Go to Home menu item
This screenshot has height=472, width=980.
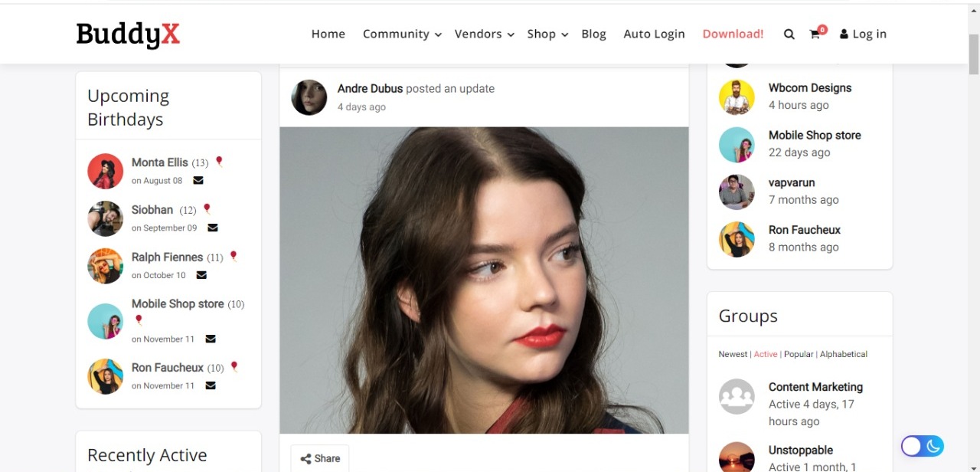328,34
